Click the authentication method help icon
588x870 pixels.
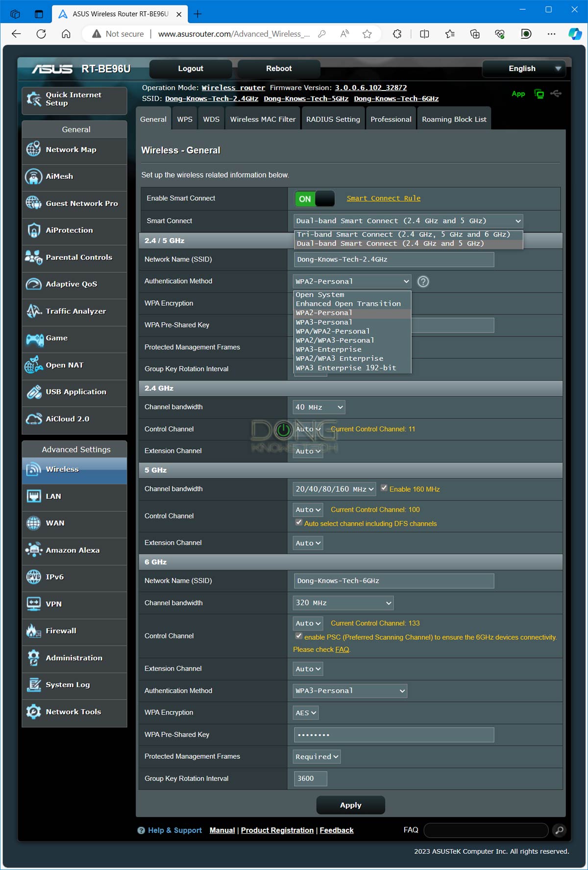[423, 282]
